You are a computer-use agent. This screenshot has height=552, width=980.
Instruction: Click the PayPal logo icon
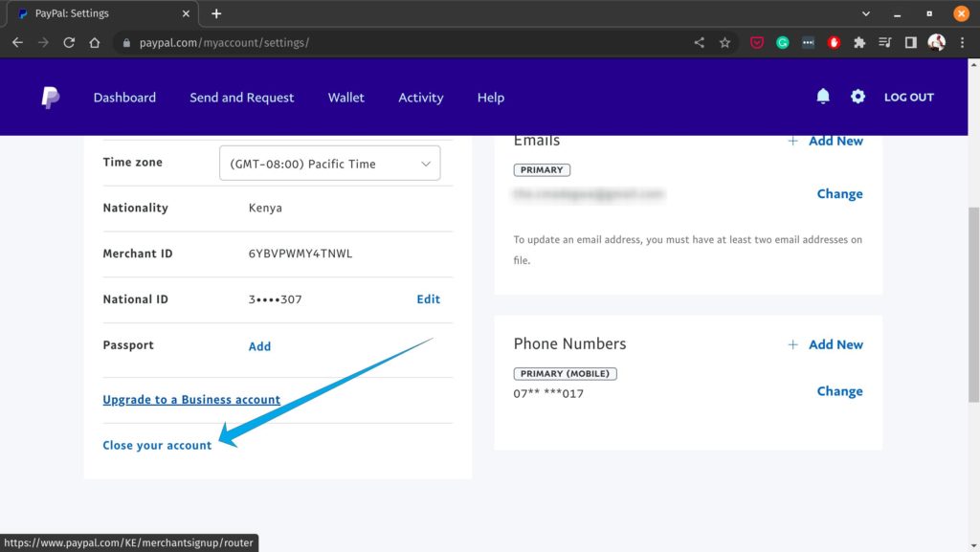pyautogui.click(x=50, y=98)
